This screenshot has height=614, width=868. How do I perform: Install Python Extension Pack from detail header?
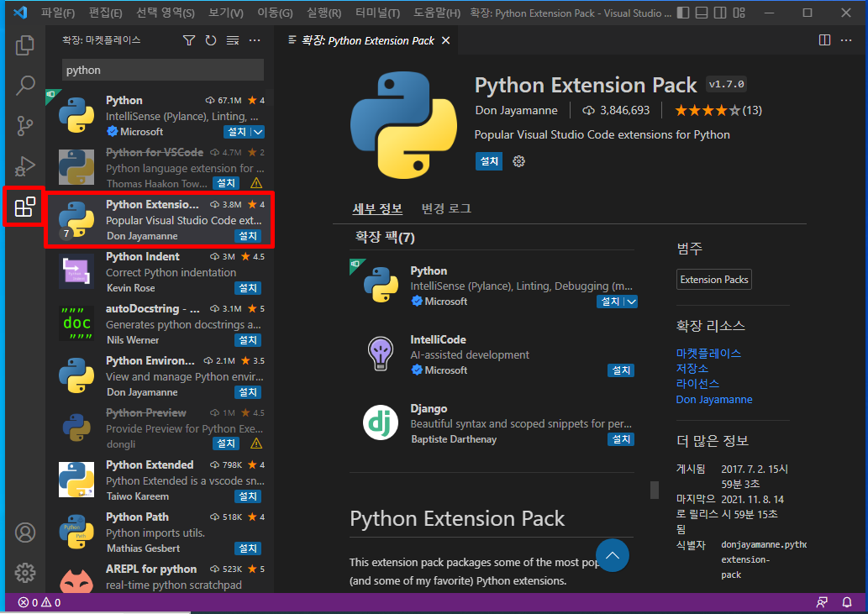489,161
